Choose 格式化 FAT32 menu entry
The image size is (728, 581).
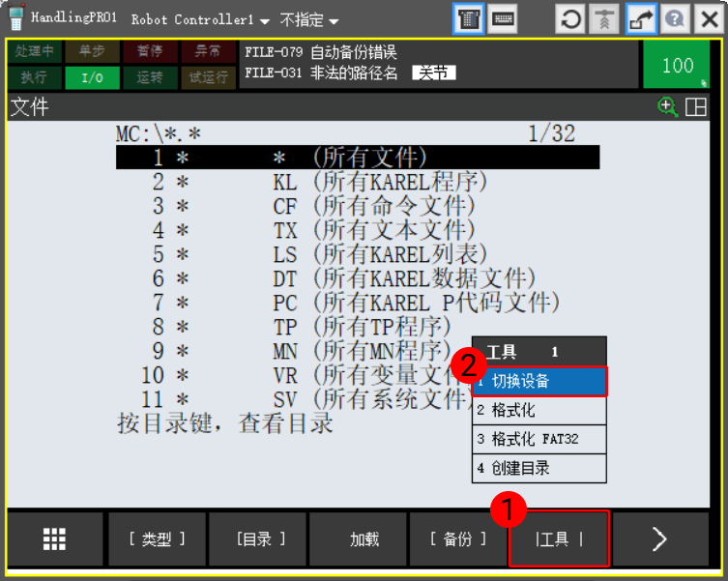pos(539,439)
